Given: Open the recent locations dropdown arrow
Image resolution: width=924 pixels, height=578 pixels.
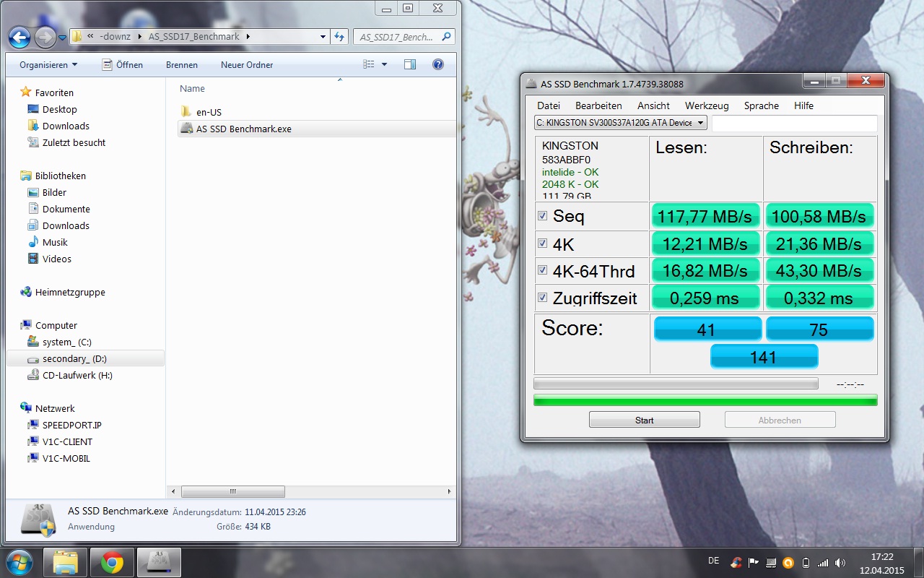Looking at the screenshot, I should coord(63,37).
